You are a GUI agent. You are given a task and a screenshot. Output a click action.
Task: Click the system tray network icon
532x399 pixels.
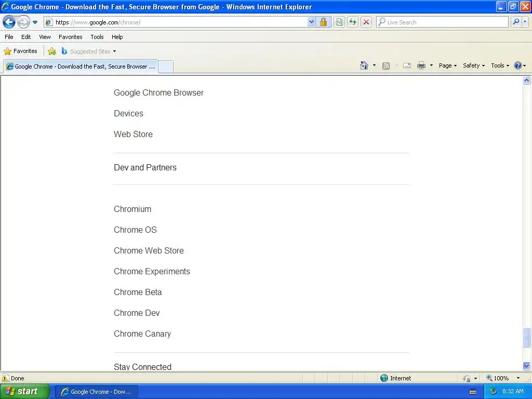pyautogui.click(x=493, y=391)
